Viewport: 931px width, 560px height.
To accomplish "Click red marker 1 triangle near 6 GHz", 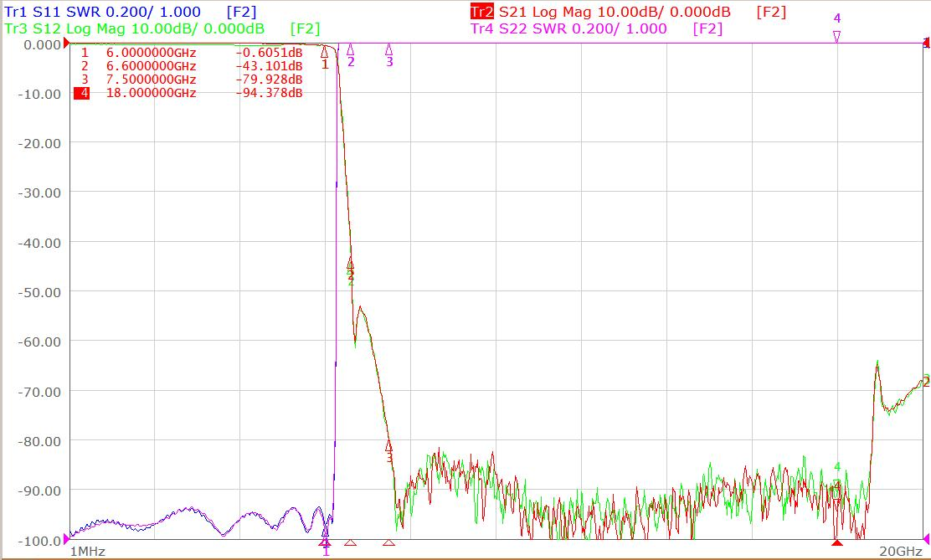I will point(324,54).
